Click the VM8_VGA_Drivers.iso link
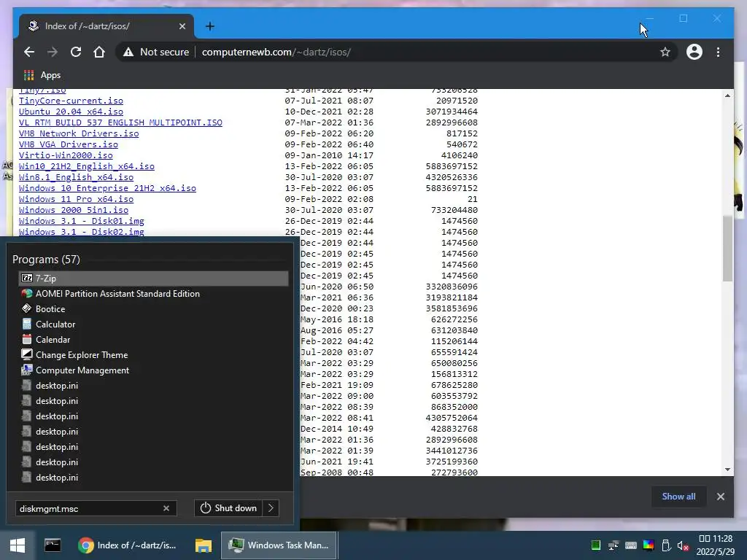747x560 pixels. [x=69, y=144]
